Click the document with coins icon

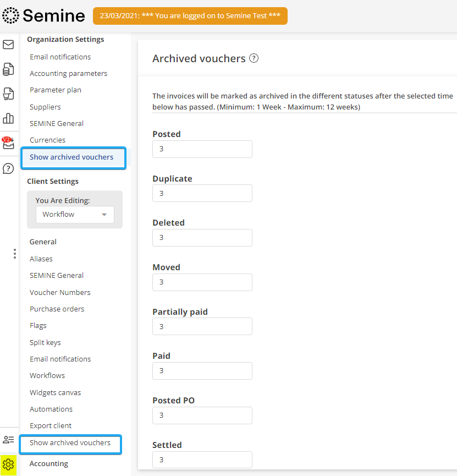click(8, 69)
